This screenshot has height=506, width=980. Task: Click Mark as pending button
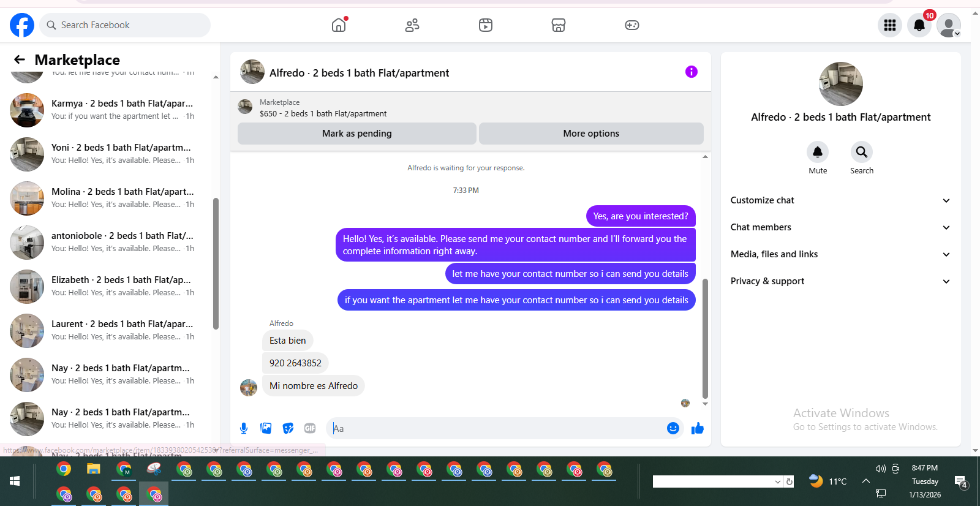pos(357,134)
